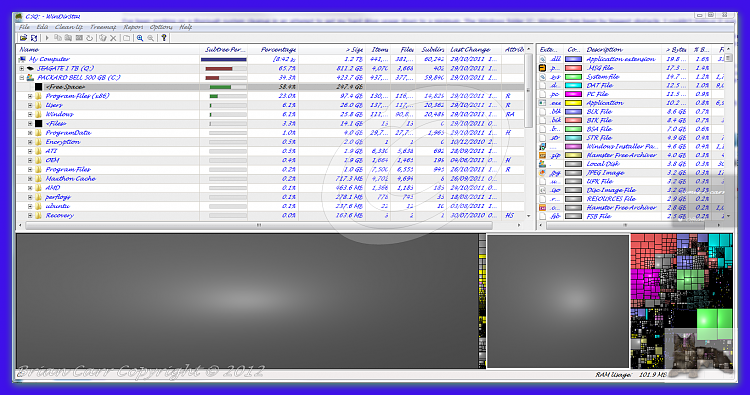The height and width of the screenshot is (395, 750).
Task: Click the Local Disk type icon
Action: [543, 164]
